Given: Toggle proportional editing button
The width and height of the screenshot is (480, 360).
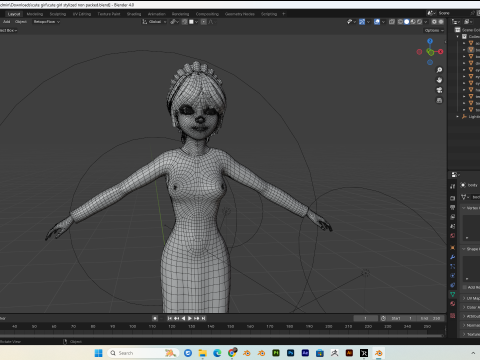Looking at the screenshot, I should (x=204, y=22).
